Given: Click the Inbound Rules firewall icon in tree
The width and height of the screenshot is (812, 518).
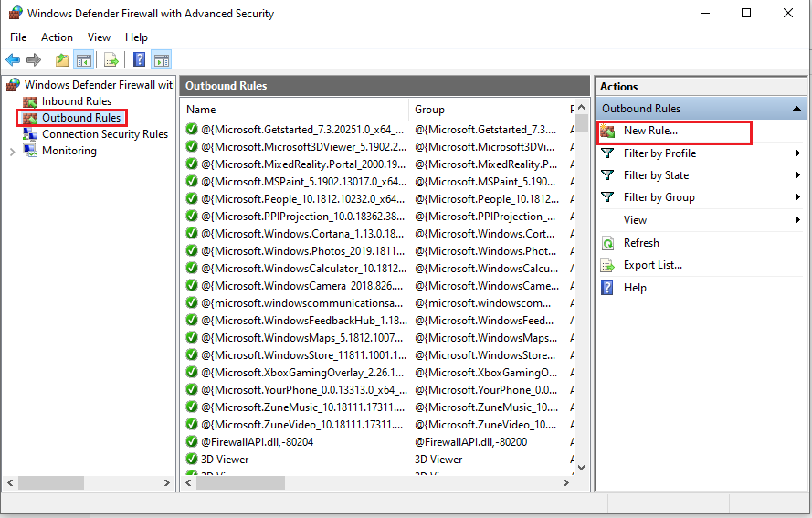Looking at the screenshot, I should tap(30, 101).
